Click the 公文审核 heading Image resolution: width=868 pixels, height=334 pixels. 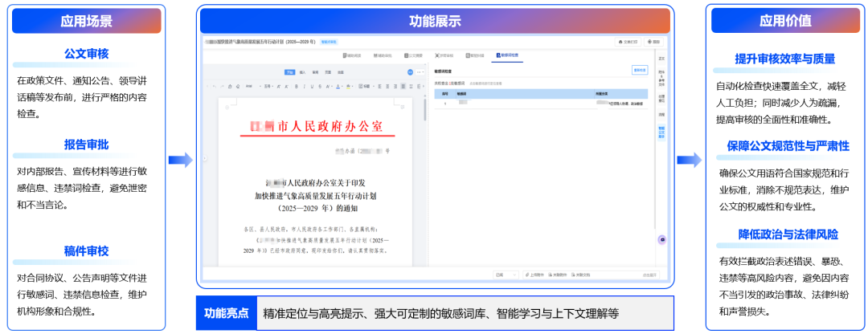click(x=86, y=54)
